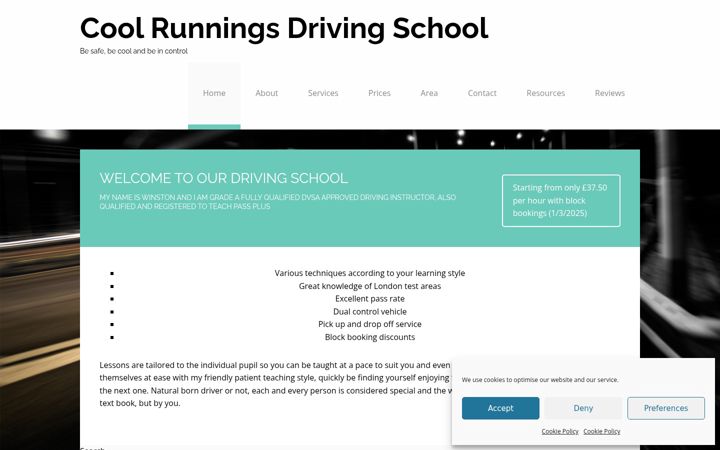
Task: Open cookie Preferences
Action: (x=666, y=408)
